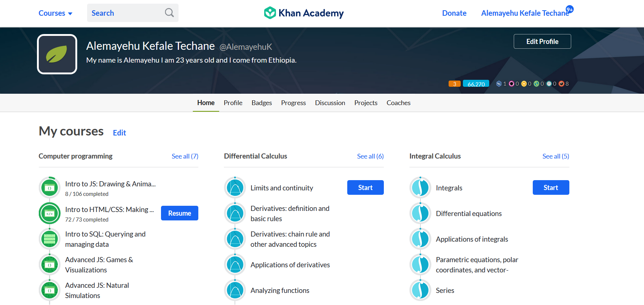This screenshot has height=305, width=644.
Task: Start Limits and continuity unit
Action: (x=366, y=187)
